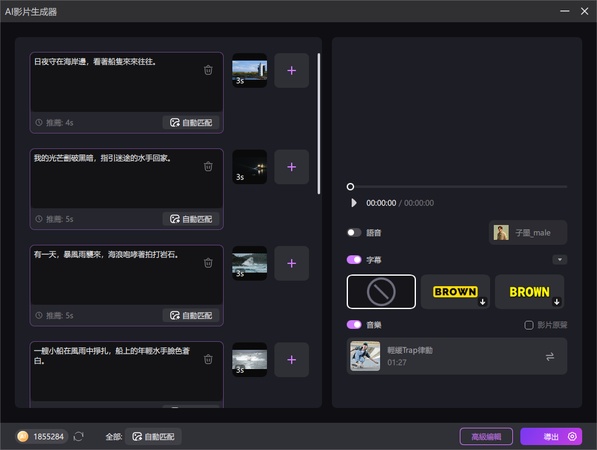Choose the plain yellow BROWN subtitle style

529,292
